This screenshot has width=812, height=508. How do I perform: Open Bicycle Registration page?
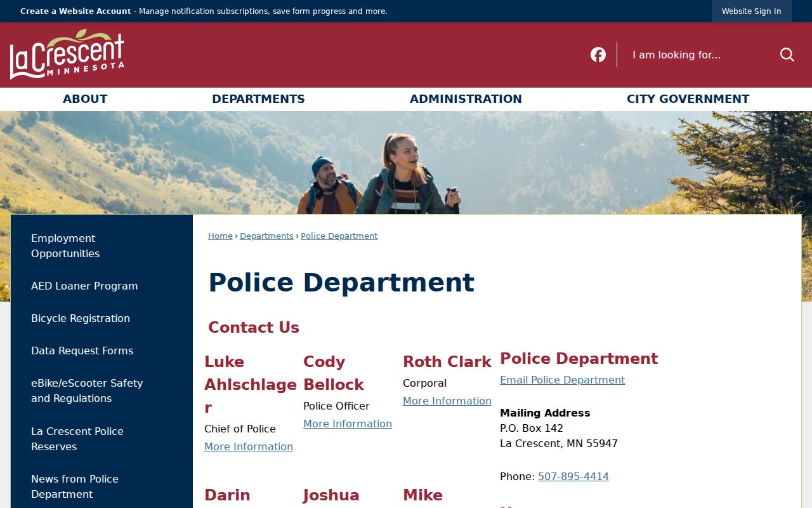(81, 318)
